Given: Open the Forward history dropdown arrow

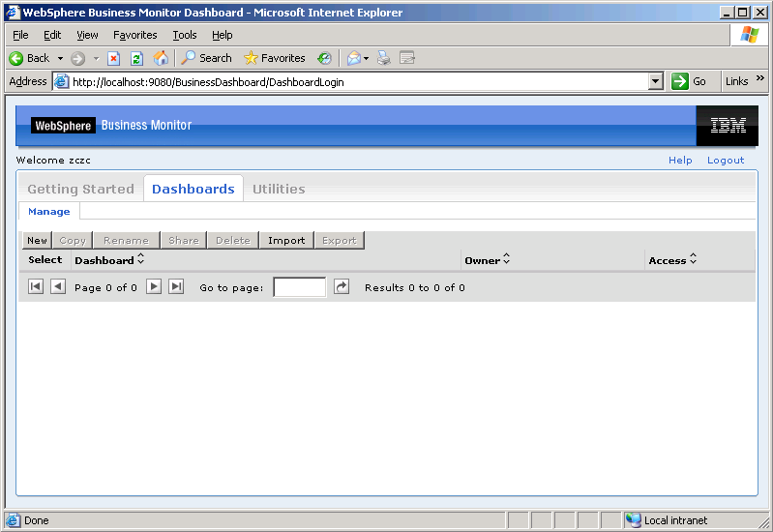Looking at the screenshot, I should 96,58.
